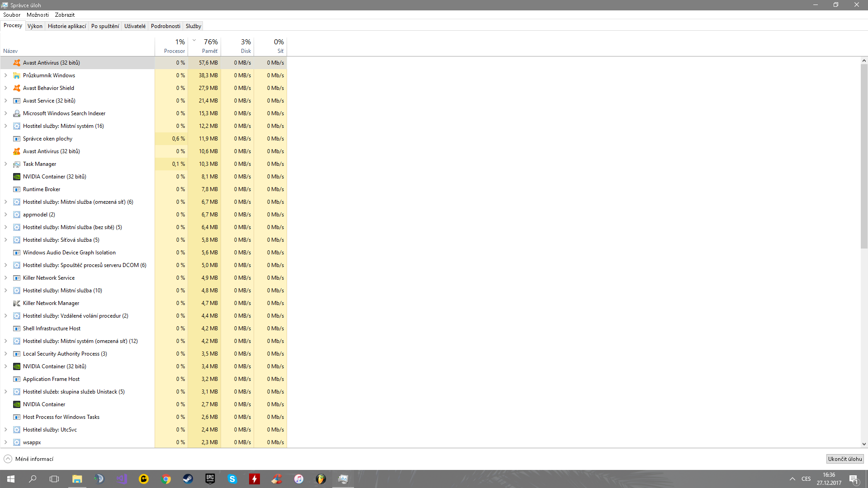Click Méně informací to collapse details
The height and width of the screenshot is (488, 868).
tap(28, 459)
